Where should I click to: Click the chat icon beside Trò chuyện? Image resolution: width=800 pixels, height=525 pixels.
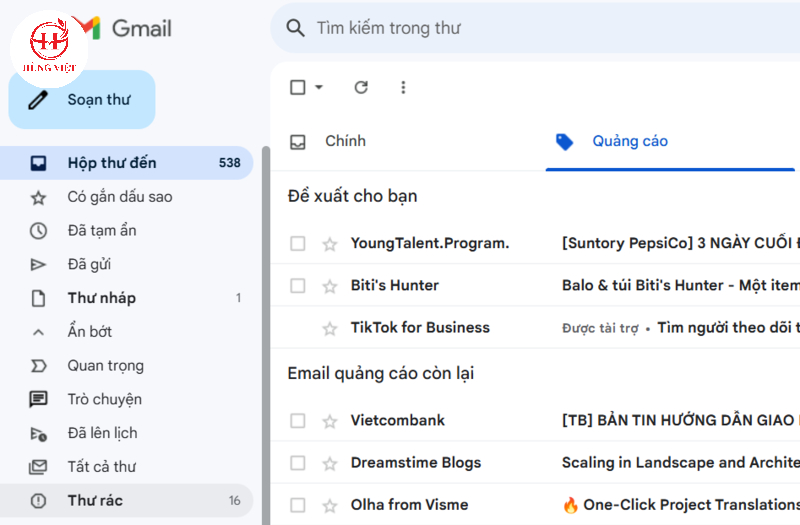coord(38,399)
